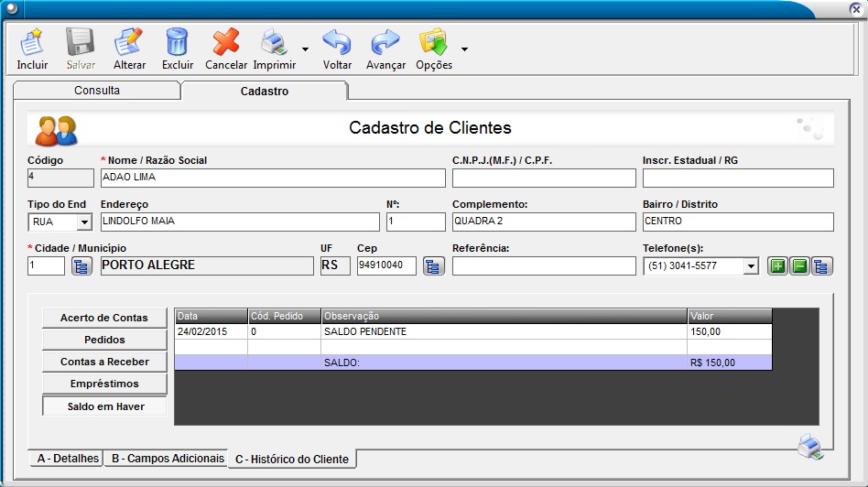Click the Nº field
Image resolution: width=868 pixels, height=487 pixels.
[415, 222]
